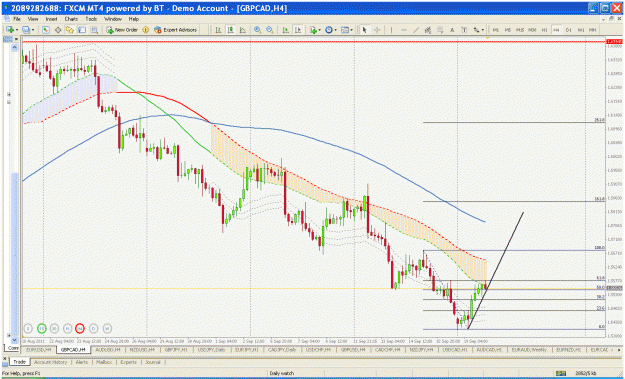Click the New Chart toolbar icon

click(10, 30)
